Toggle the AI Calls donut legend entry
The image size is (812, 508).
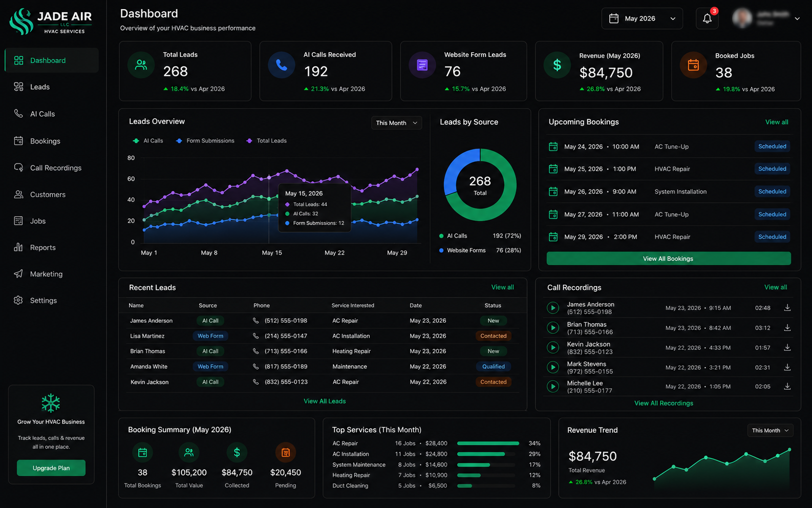point(453,236)
